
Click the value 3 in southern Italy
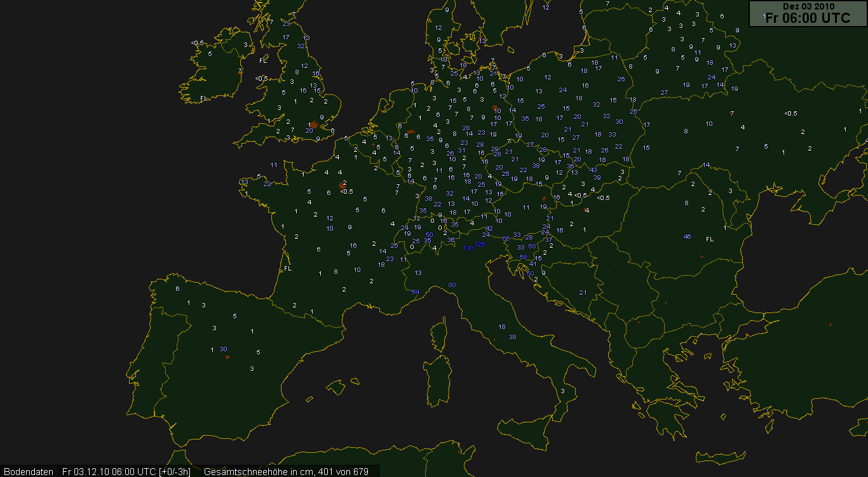562,391
